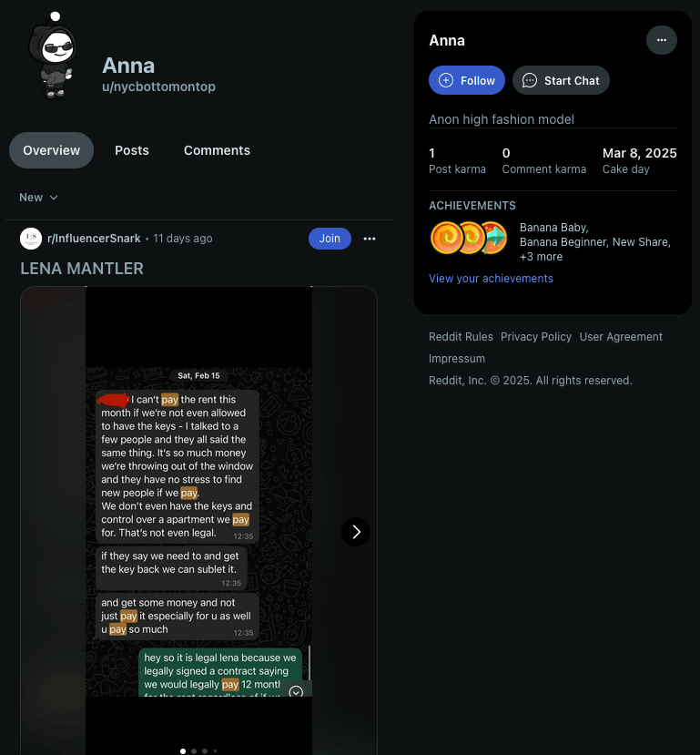Screen dimensions: 700x755
Task: Open View your achievements link
Action: [x=491, y=279]
